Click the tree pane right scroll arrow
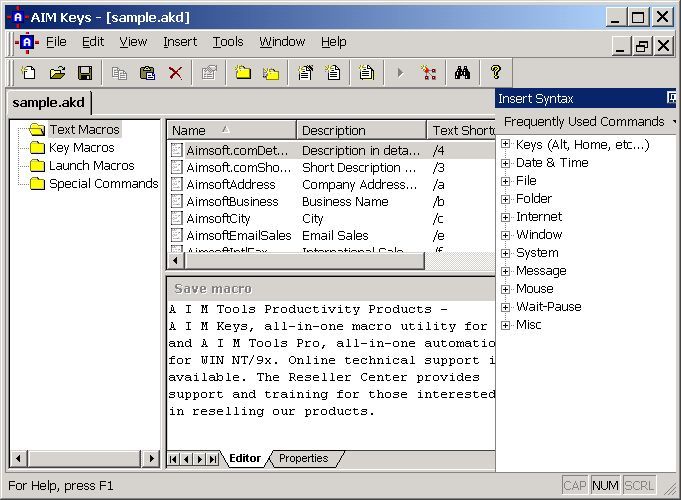The width and height of the screenshot is (681, 500). point(151,458)
